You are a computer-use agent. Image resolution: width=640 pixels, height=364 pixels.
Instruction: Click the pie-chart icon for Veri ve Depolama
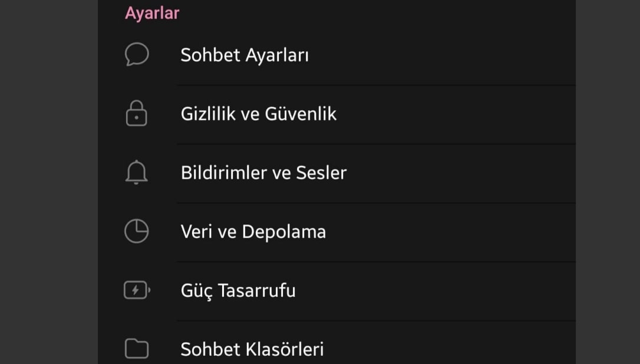pos(136,231)
